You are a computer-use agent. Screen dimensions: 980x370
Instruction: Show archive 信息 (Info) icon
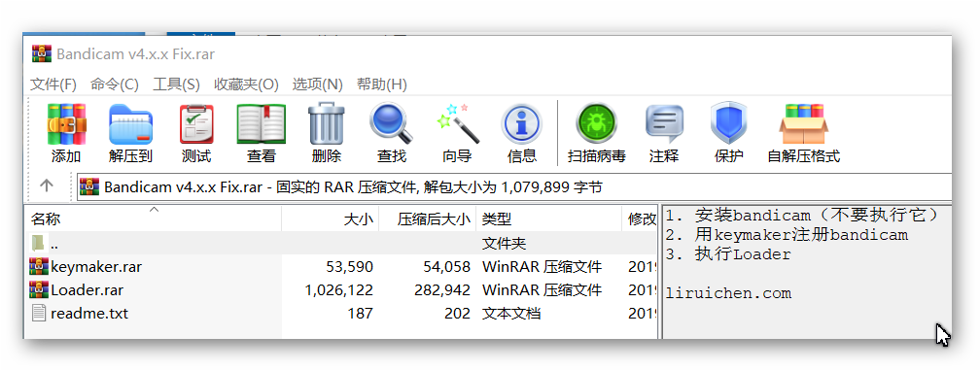click(x=522, y=124)
